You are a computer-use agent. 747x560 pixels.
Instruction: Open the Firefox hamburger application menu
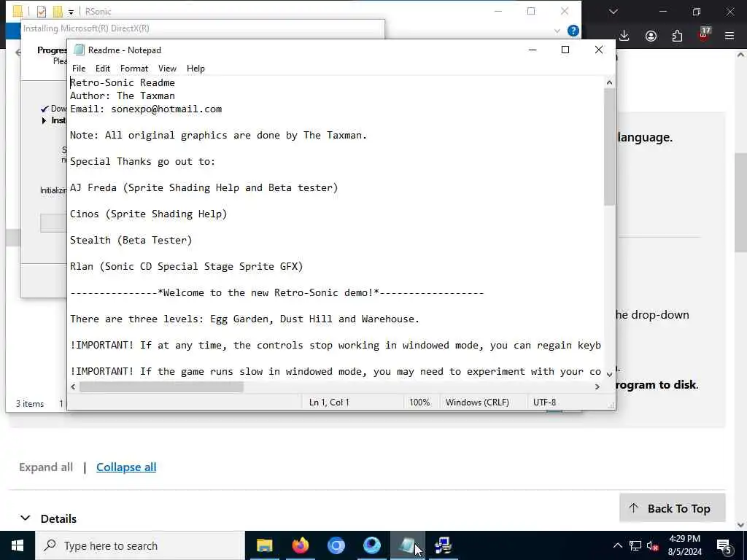729,36
